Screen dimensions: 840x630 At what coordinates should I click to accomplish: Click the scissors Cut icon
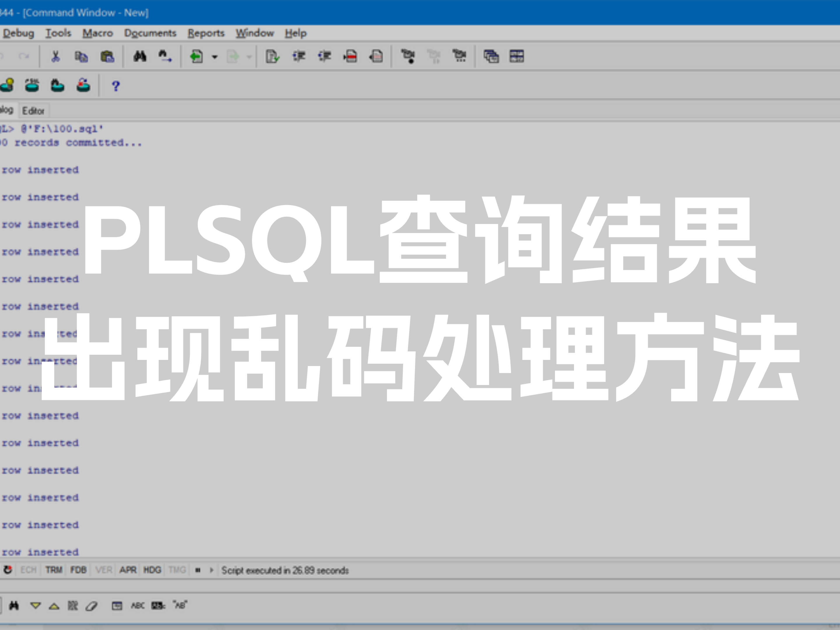coord(55,57)
